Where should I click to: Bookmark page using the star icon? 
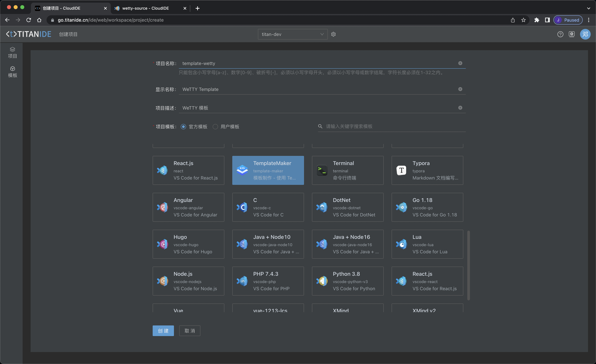(x=523, y=20)
